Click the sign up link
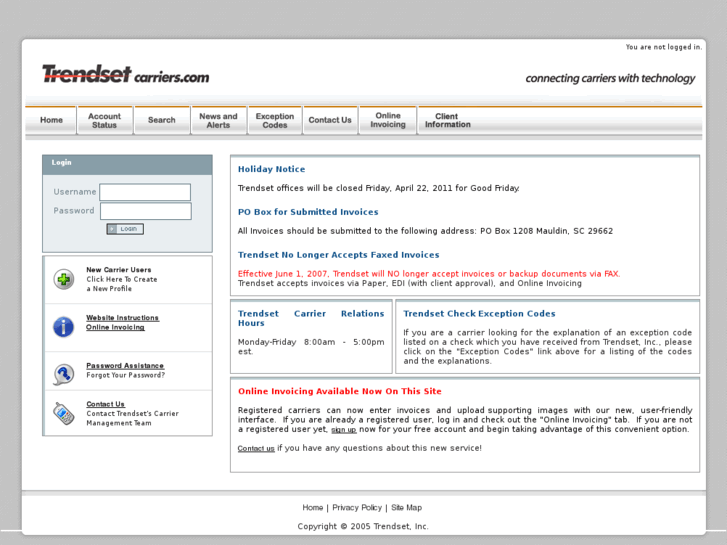 coord(344,430)
